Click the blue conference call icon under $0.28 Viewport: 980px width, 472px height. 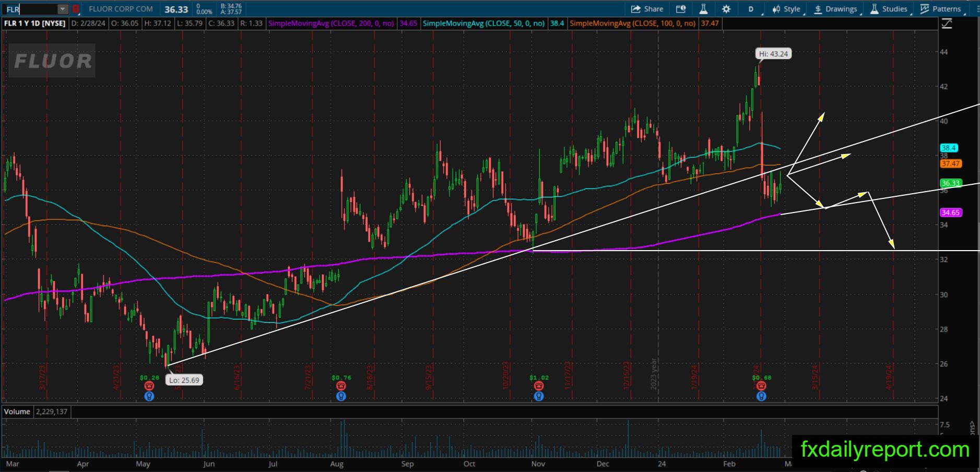(149, 396)
